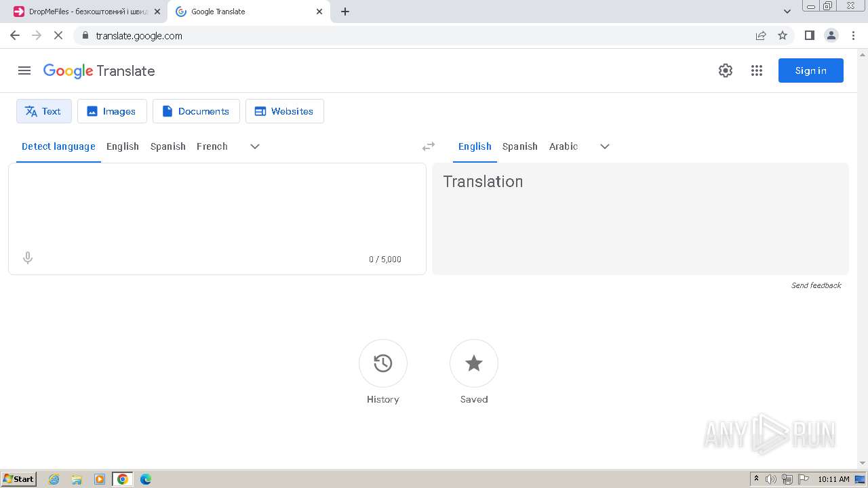This screenshot has width=868, height=488.
Task: Switch to the DropMeFiles tab
Action: (x=85, y=12)
